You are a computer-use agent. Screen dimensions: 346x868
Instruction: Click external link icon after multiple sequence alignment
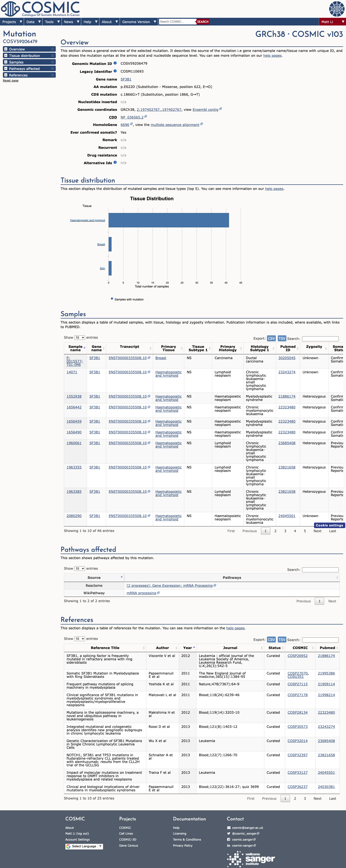point(201,124)
